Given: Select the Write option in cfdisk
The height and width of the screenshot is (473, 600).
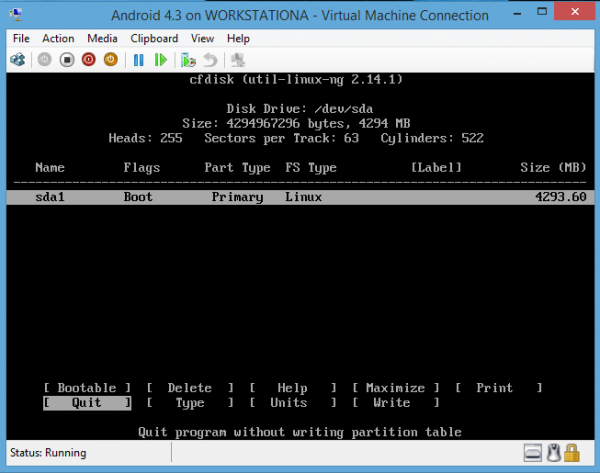Looking at the screenshot, I should 396,403.
